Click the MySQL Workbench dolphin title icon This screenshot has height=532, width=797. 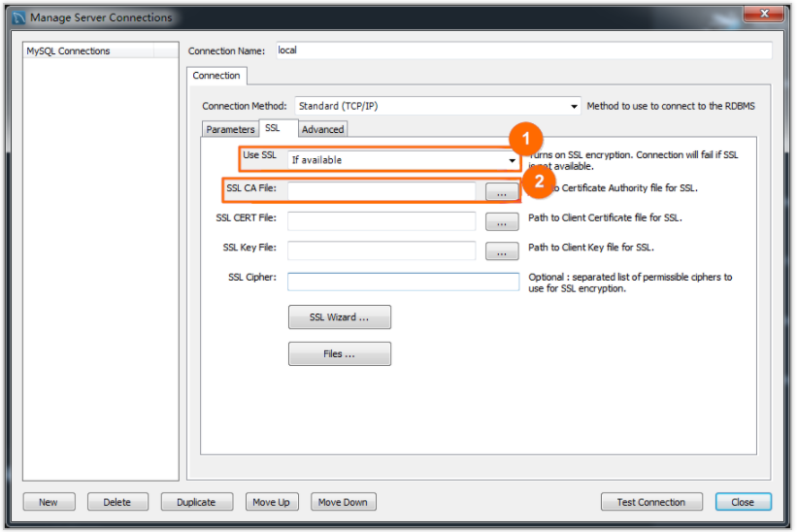pyautogui.click(x=18, y=17)
